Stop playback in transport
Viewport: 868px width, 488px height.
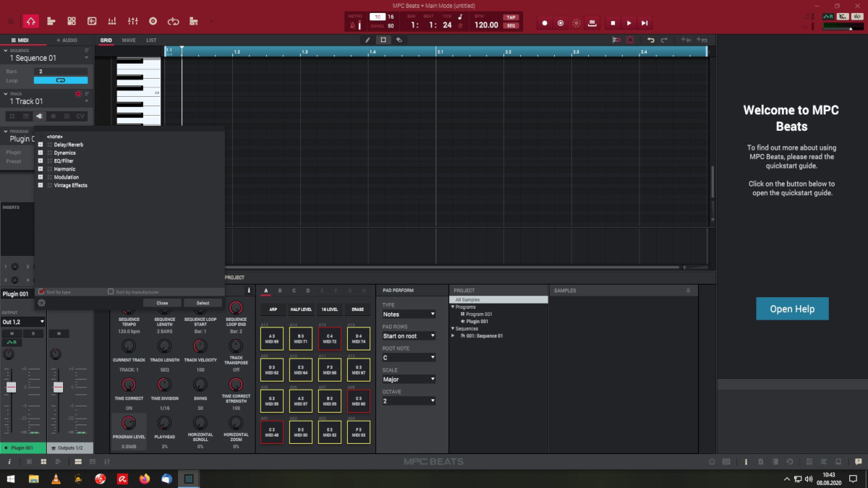pyautogui.click(x=613, y=23)
